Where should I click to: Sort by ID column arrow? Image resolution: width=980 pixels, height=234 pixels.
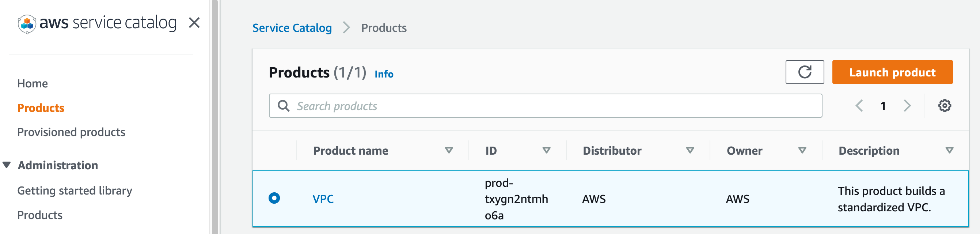tap(546, 150)
